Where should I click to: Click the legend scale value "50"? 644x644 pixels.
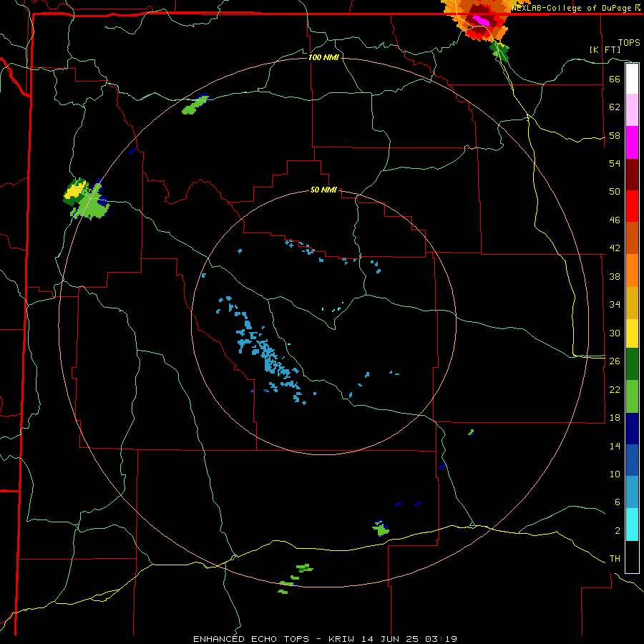pos(615,192)
